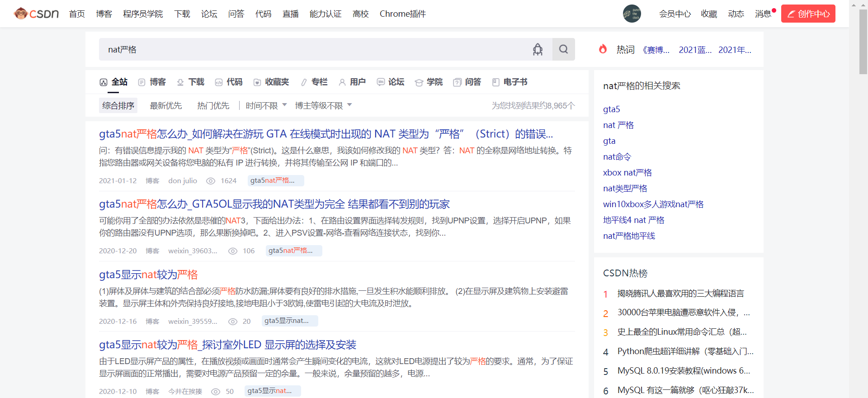This screenshot has width=868, height=398.
Task: Click the view count eye icon beside 106
Action: 233,251
